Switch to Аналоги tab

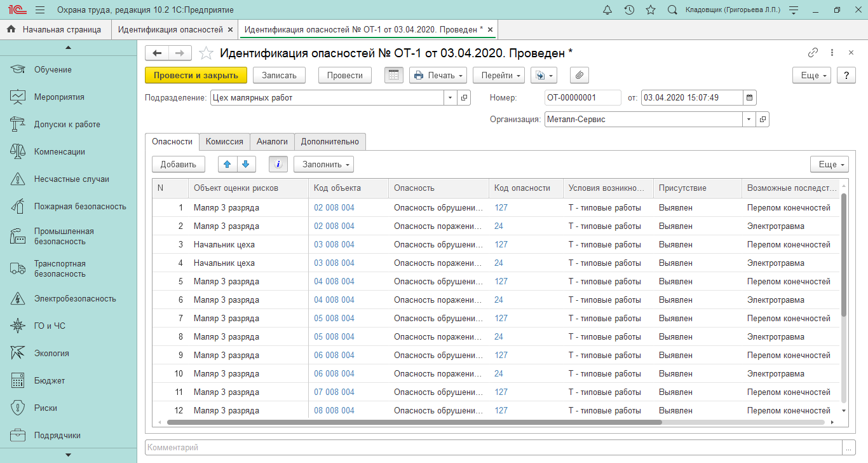coord(272,142)
